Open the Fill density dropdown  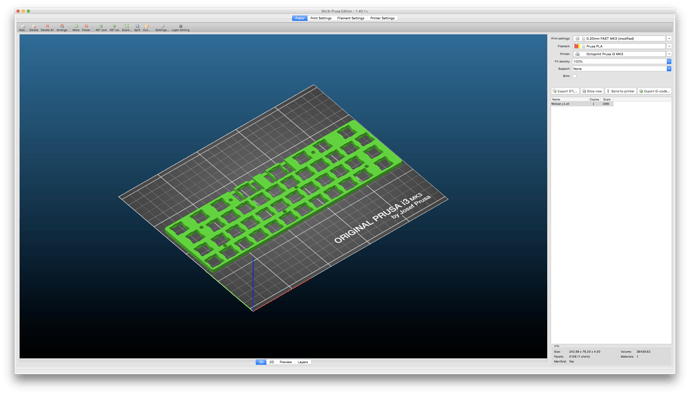pyautogui.click(x=669, y=62)
